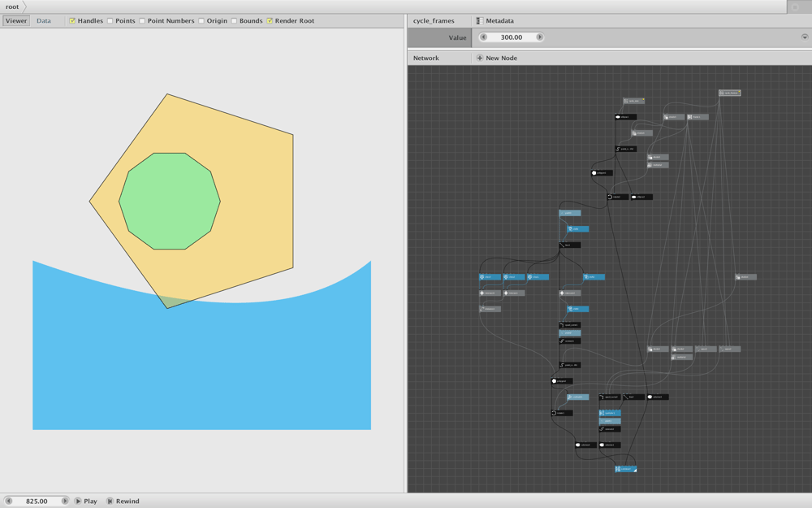Select the blue resample1 node

(x=610, y=413)
